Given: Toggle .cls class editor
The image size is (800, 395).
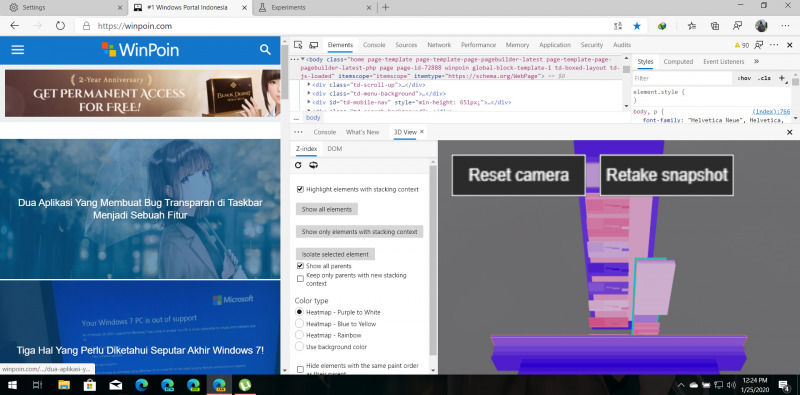Looking at the screenshot, I should [x=764, y=79].
